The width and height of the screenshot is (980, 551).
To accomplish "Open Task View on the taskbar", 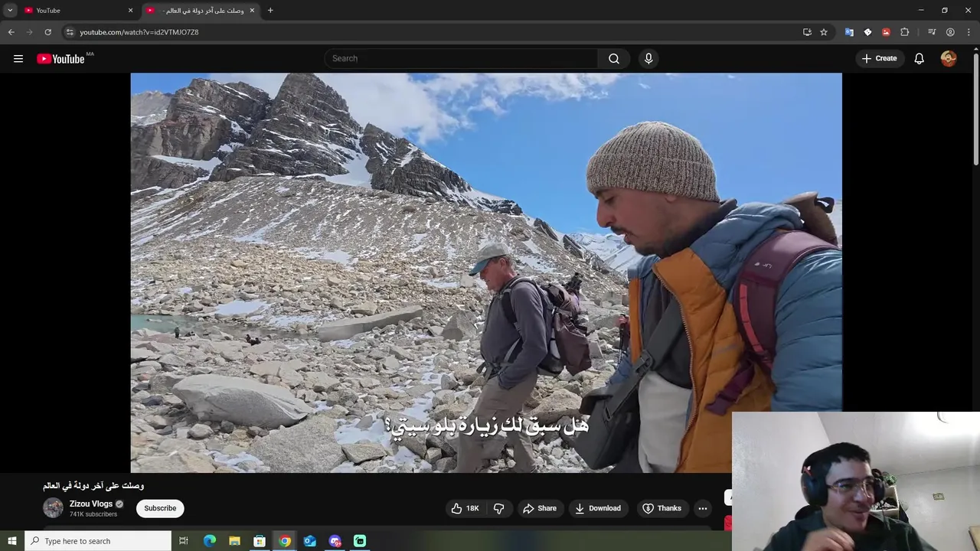I will coord(184,541).
